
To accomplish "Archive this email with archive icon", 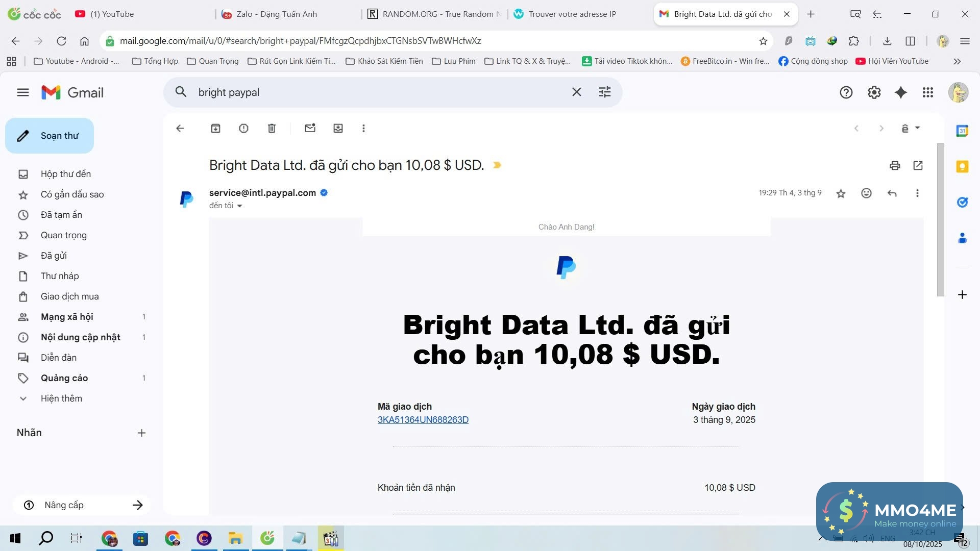I will coord(215,129).
